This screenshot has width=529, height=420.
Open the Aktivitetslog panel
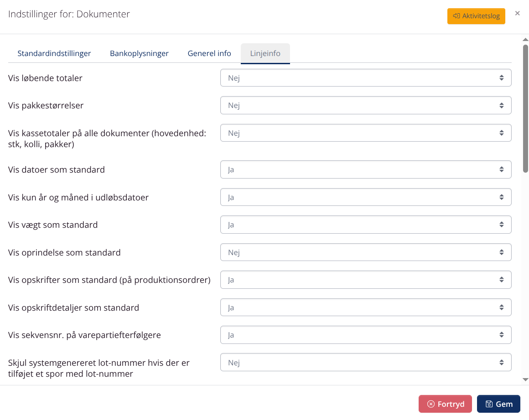tap(476, 16)
